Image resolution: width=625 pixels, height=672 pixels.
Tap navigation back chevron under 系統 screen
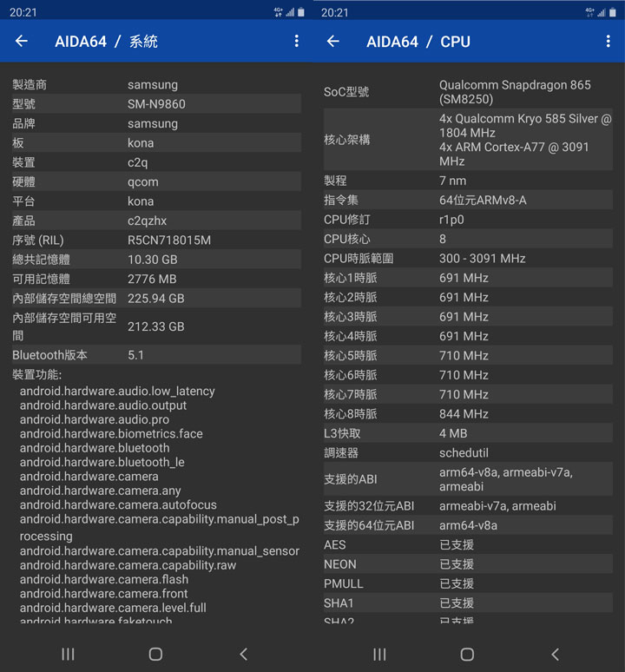tap(244, 654)
